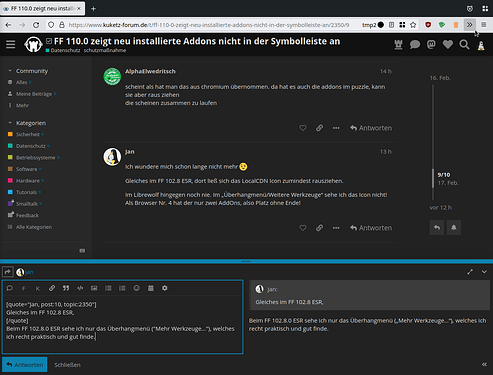Click Schließen to discard the reply
493x375 pixels.
click(x=67, y=365)
